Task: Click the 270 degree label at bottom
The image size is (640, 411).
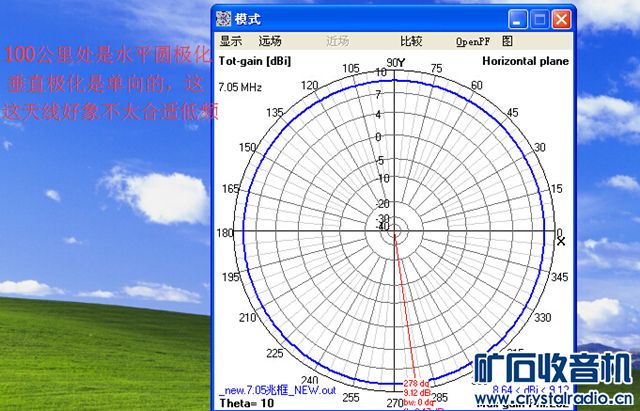Action: pos(395,403)
